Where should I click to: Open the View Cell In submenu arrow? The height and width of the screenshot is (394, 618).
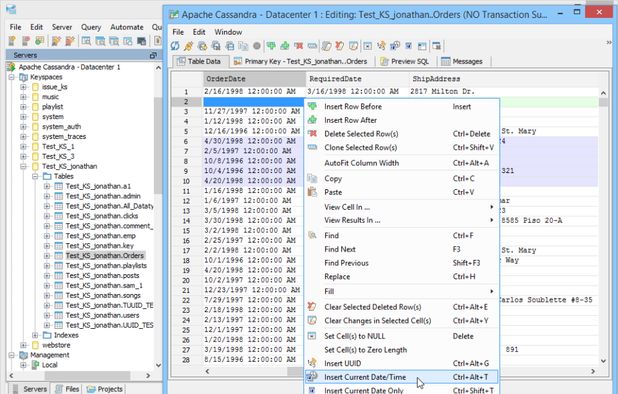point(491,207)
